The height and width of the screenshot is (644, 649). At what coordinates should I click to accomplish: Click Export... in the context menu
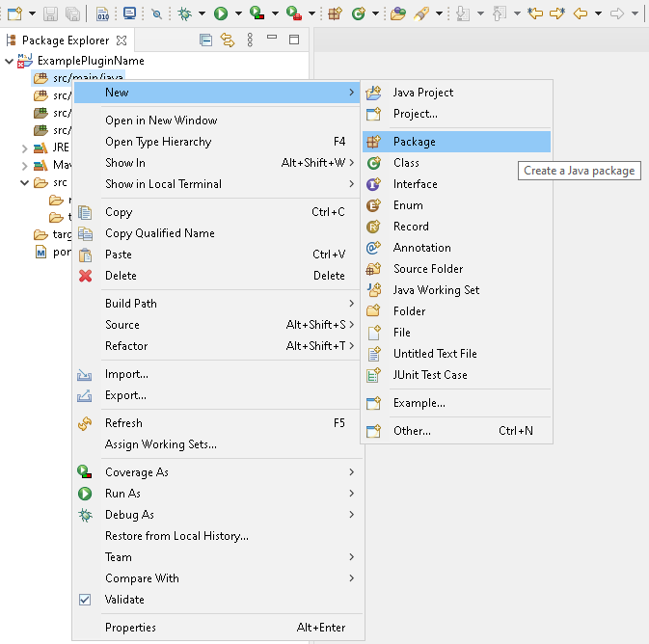[217, 395]
